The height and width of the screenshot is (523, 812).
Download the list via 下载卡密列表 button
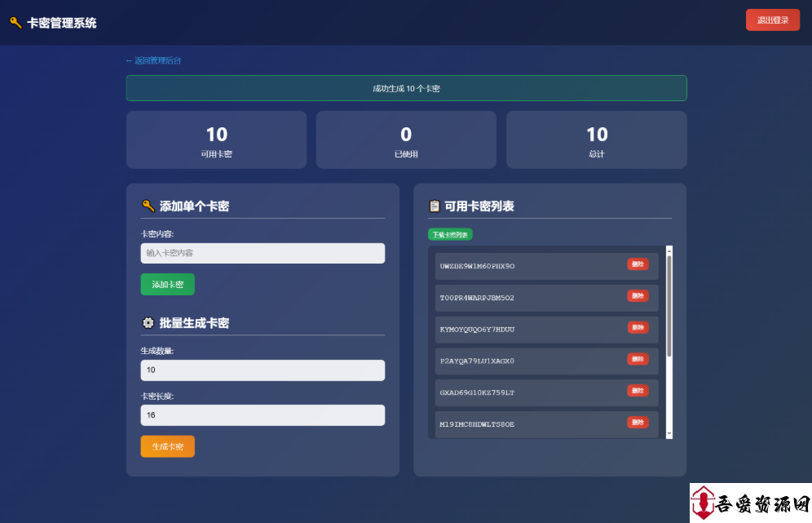tap(450, 235)
